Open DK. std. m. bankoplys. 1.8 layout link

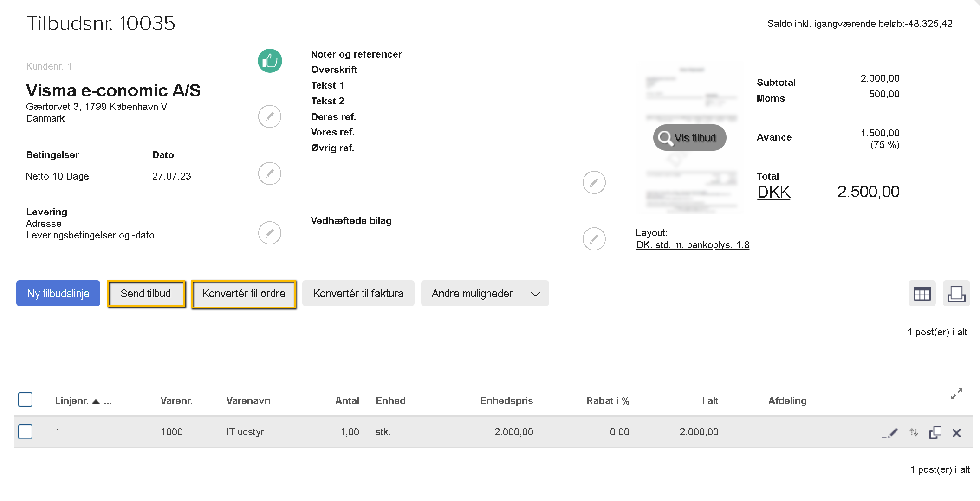coord(693,245)
